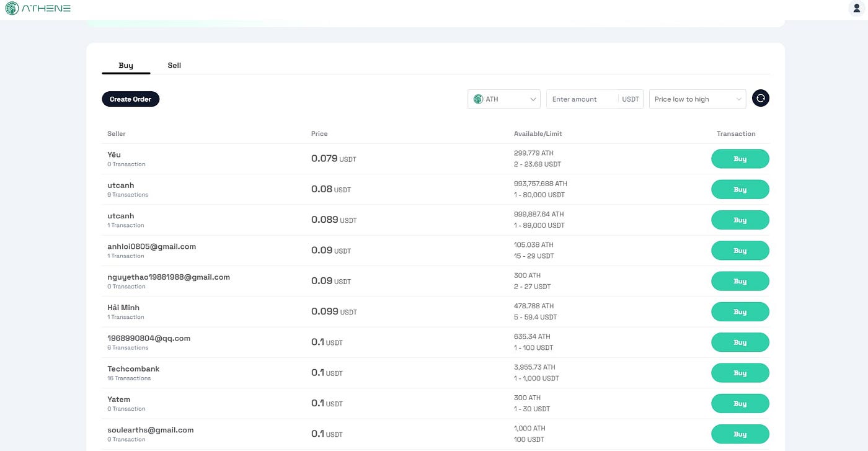Buy from Hải Minh at 0.099 USDT

[x=740, y=311]
